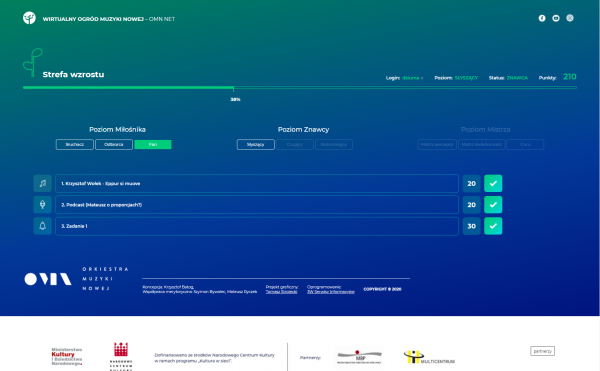Select the Odbiorca level tab
Viewport: 600px width, 371px height.
tap(114, 145)
